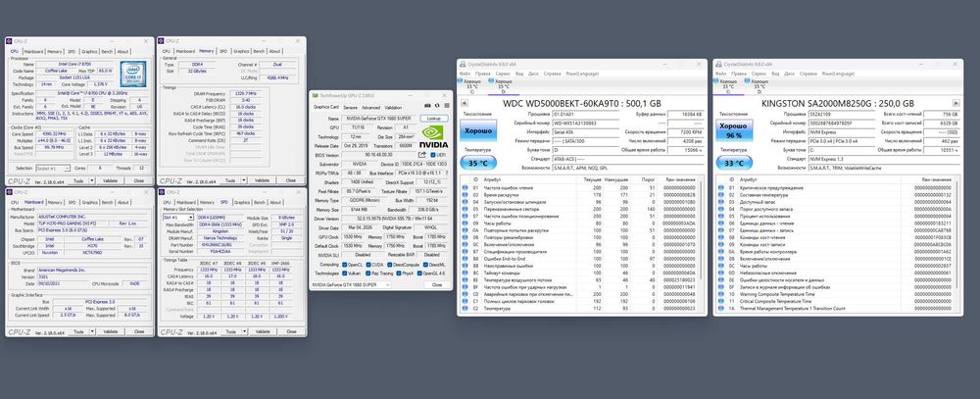Open About tab in CPU-Z memory timings window
This screenshot has width=980, height=399.
(x=275, y=51)
